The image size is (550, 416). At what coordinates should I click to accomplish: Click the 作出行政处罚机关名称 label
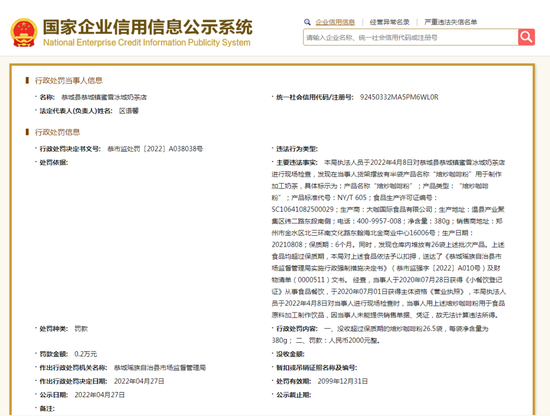[73, 368]
